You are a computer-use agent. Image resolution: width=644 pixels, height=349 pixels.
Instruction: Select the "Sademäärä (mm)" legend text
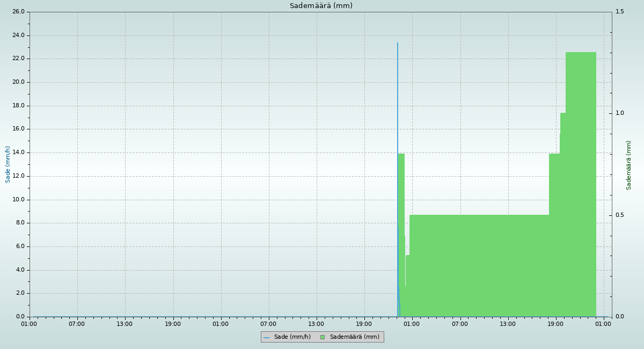tap(354, 337)
